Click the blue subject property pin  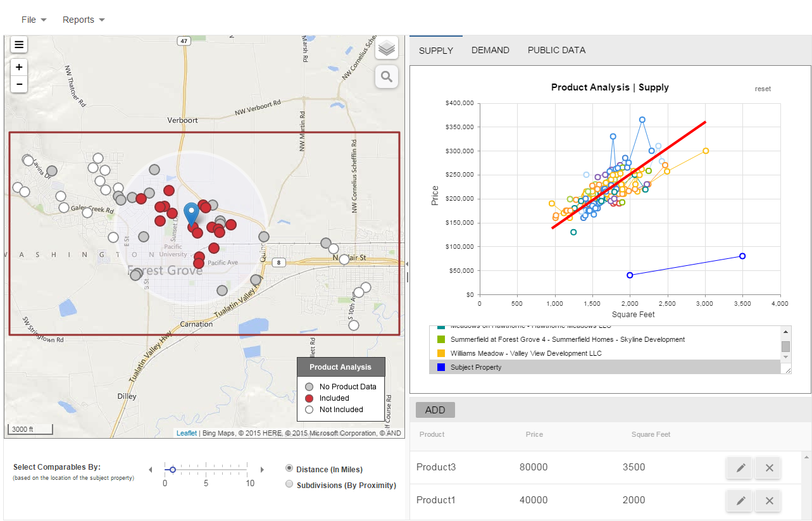click(x=191, y=215)
